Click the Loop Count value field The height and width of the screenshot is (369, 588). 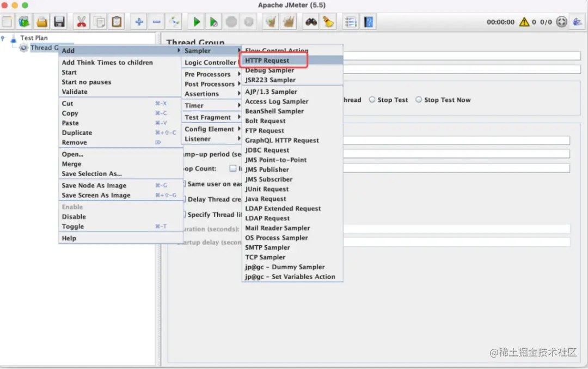click(x=456, y=168)
